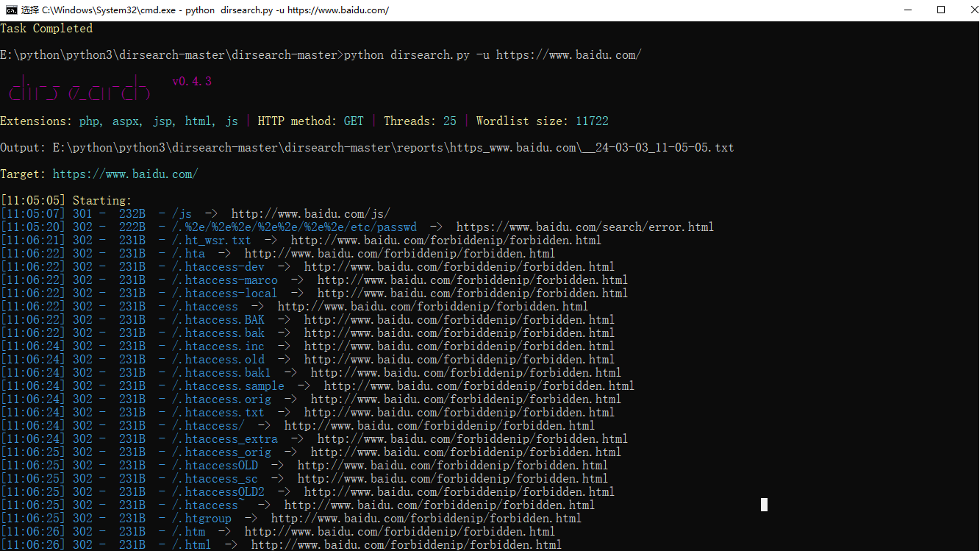Click the /.ht_wsr.txt result path
980x551 pixels.
tap(212, 241)
